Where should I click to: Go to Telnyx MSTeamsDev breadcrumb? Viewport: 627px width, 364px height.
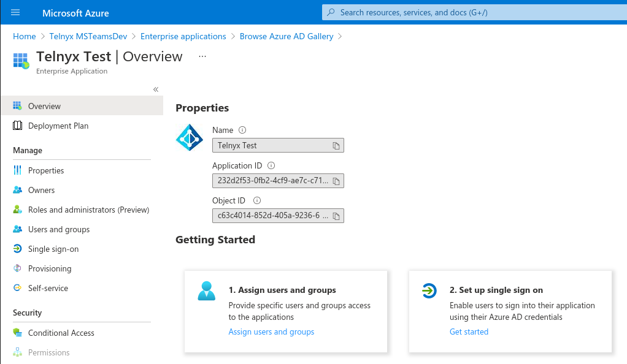click(x=88, y=36)
